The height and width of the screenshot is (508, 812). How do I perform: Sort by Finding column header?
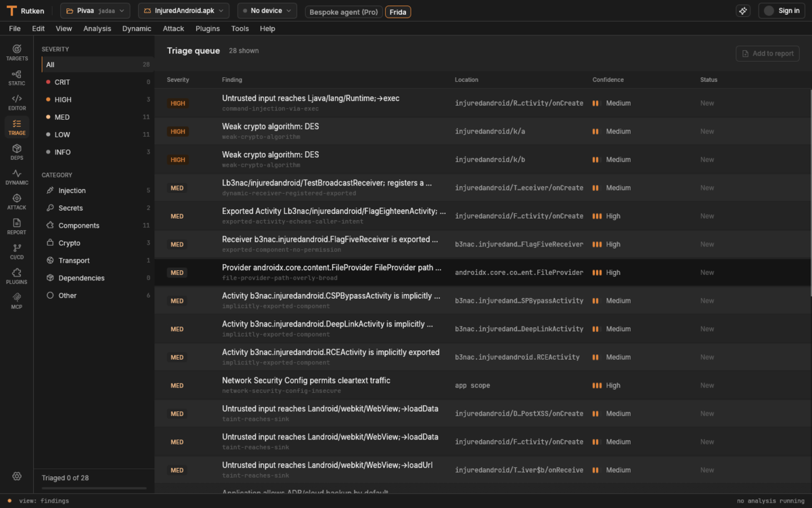tap(232, 80)
